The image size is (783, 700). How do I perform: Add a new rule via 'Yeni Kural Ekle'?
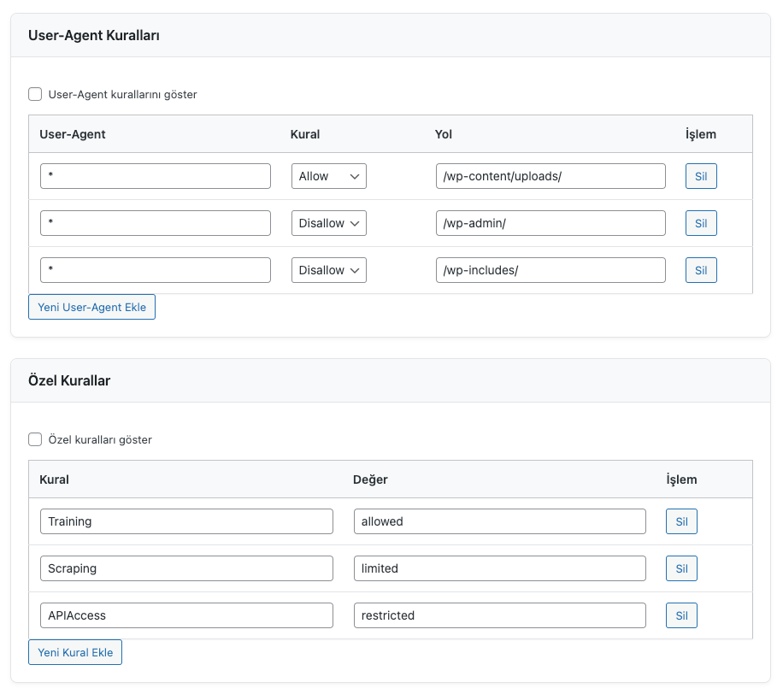pyautogui.click(x=75, y=652)
